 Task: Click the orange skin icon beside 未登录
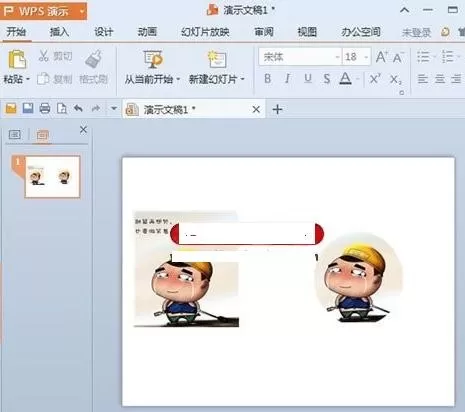pyautogui.click(x=445, y=32)
